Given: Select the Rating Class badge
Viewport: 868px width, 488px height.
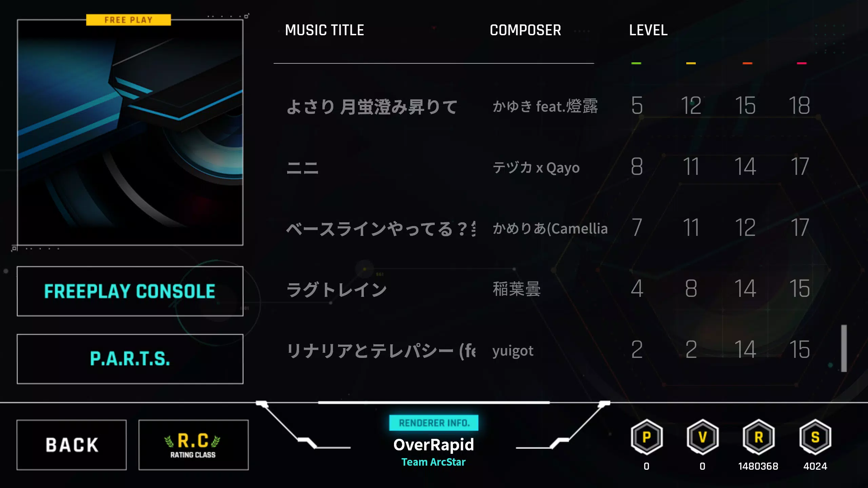Looking at the screenshot, I should 193,445.
